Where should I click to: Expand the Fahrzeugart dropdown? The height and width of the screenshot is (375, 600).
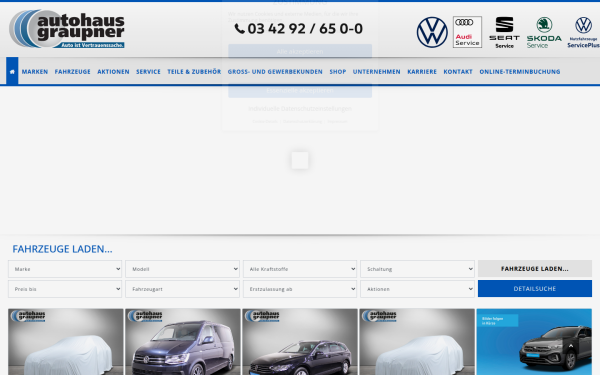183,289
